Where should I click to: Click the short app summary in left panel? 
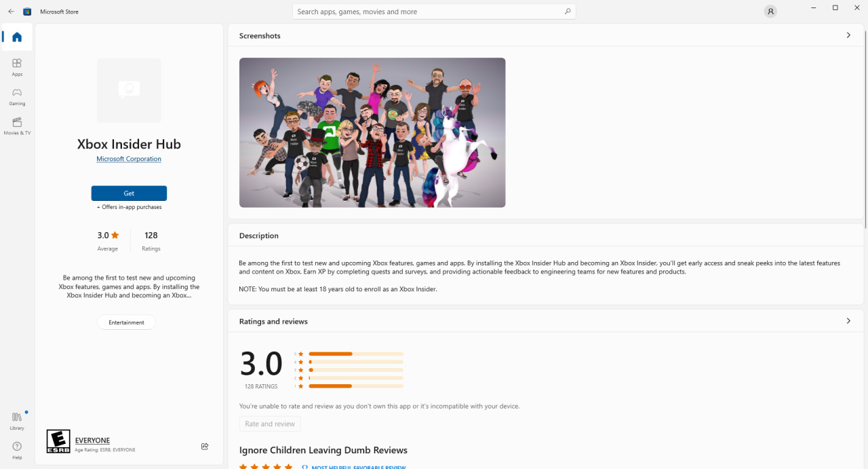coord(129,286)
